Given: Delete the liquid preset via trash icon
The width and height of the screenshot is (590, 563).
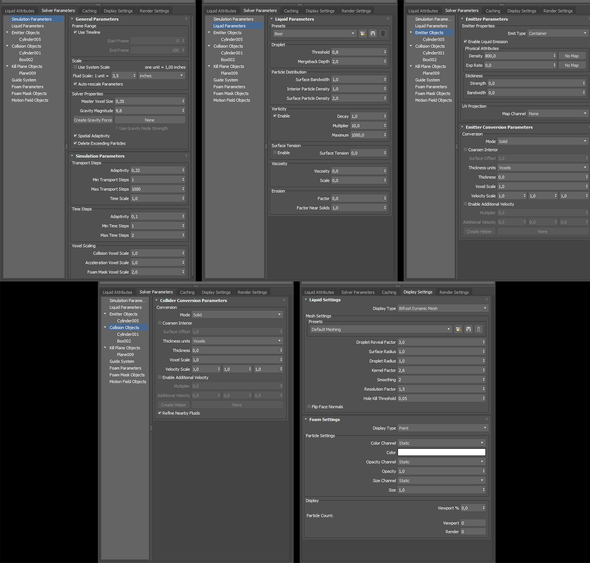Looking at the screenshot, I should pos(383,33).
